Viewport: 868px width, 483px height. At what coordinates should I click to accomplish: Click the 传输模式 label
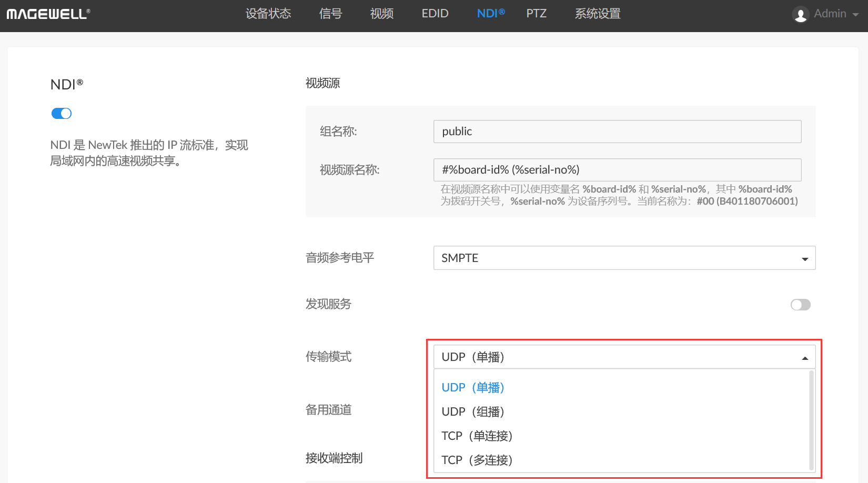point(329,357)
